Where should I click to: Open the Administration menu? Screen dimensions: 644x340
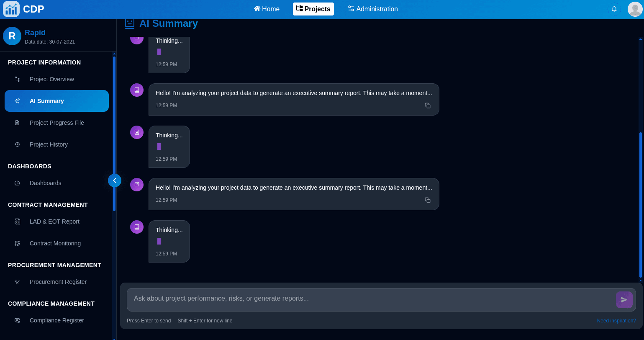(372, 9)
